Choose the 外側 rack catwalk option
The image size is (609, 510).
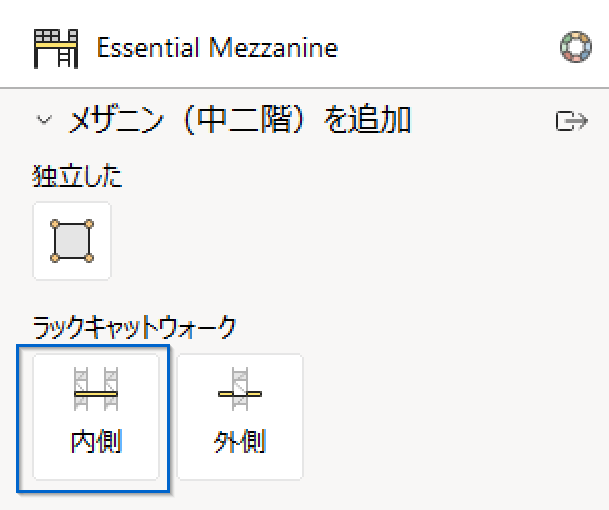240,417
